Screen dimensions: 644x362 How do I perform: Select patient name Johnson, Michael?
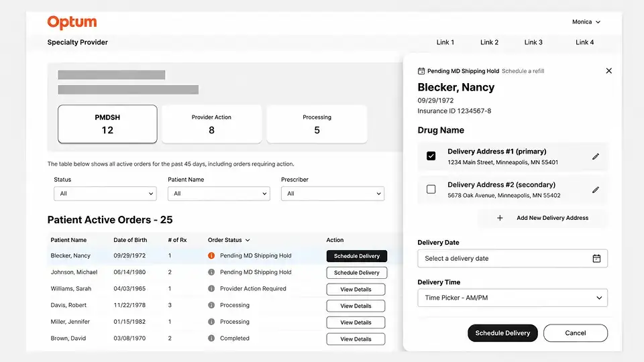coord(74,272)
